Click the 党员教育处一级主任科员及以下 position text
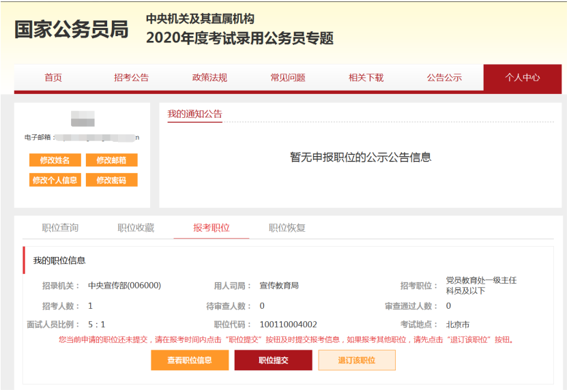This screenshot has width=569, height=392. [x=481, y=286]
